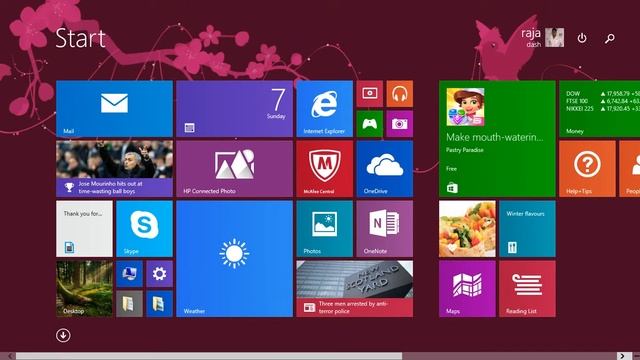Open New Scotland Yard news tile
Image resolution: width=640 pixels, height=360 pixels.
(x=355, y=289)
